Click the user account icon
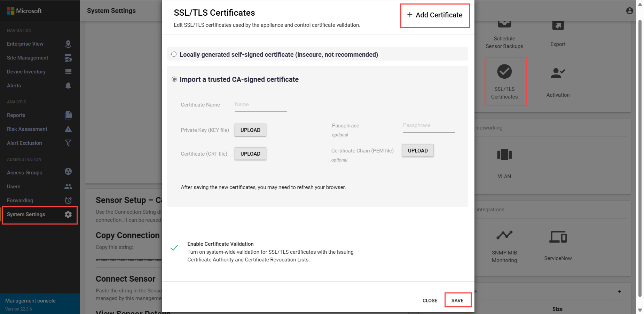The width and height of the screenshot is (644, 314). [629, 11]
